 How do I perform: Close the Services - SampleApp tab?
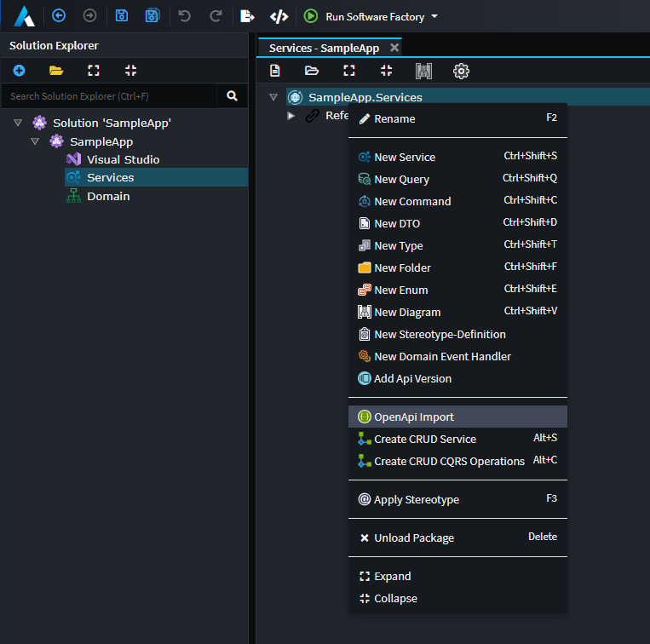click(394, 48)
